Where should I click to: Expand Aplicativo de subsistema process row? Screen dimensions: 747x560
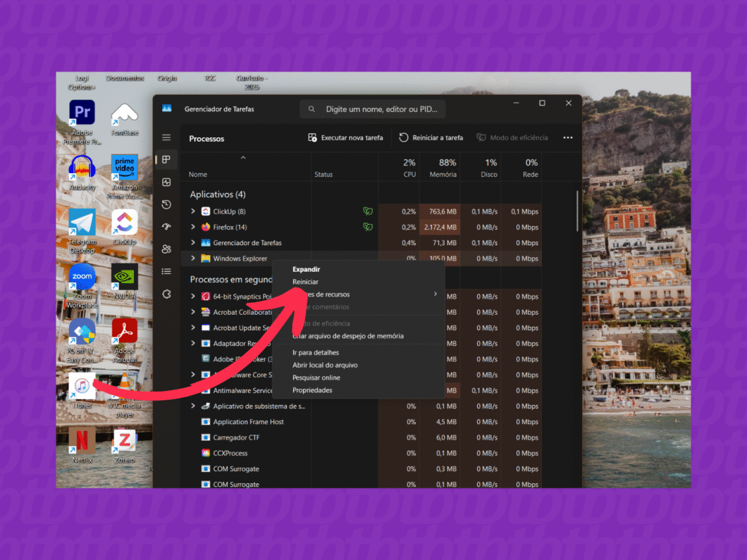tap(193, 406)
